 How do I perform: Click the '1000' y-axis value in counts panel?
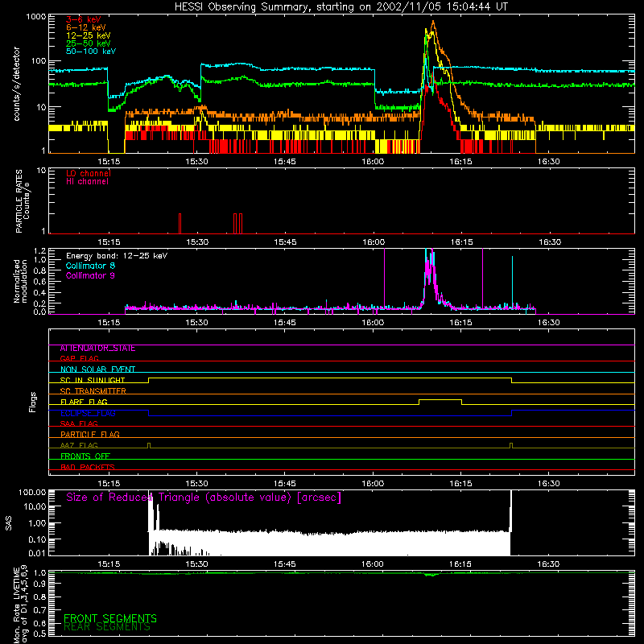tap(35, 17)
